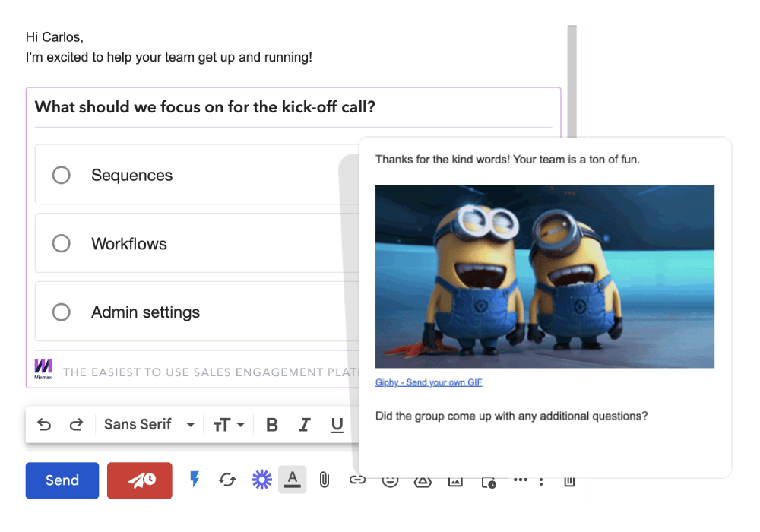Viewport: 760px width, 532px height.
Task: Click the Mixmax logo in poll footer
Action: click(x=43, y=369)
